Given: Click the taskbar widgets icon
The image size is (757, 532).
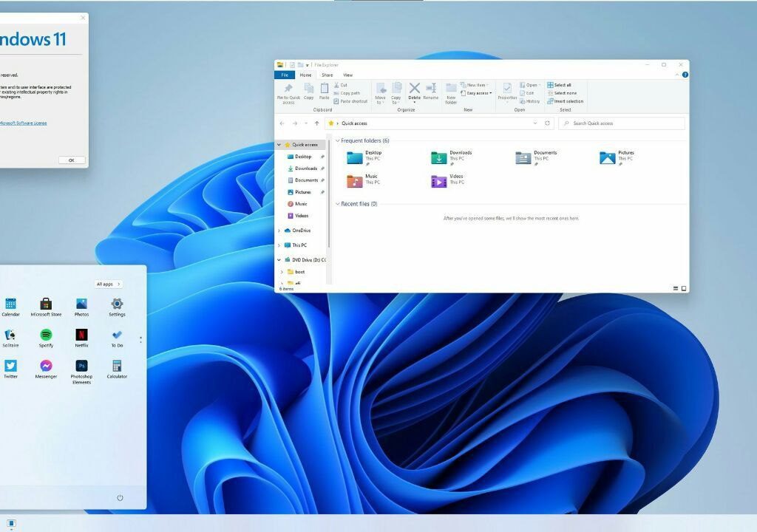Looking at the screenshot, I should pyautogui.click(x=12, y=523).
